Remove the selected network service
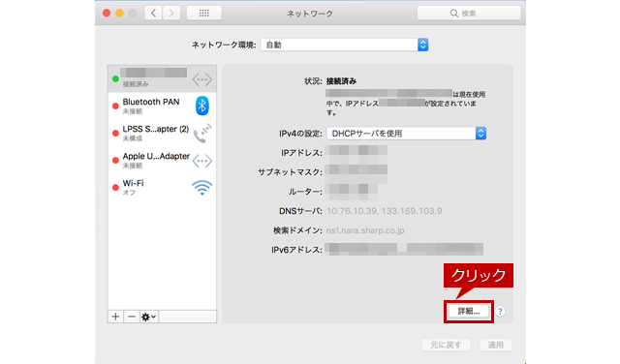This screenshot has height=364, width=620. pyautogui.click(x=132, y=317)
